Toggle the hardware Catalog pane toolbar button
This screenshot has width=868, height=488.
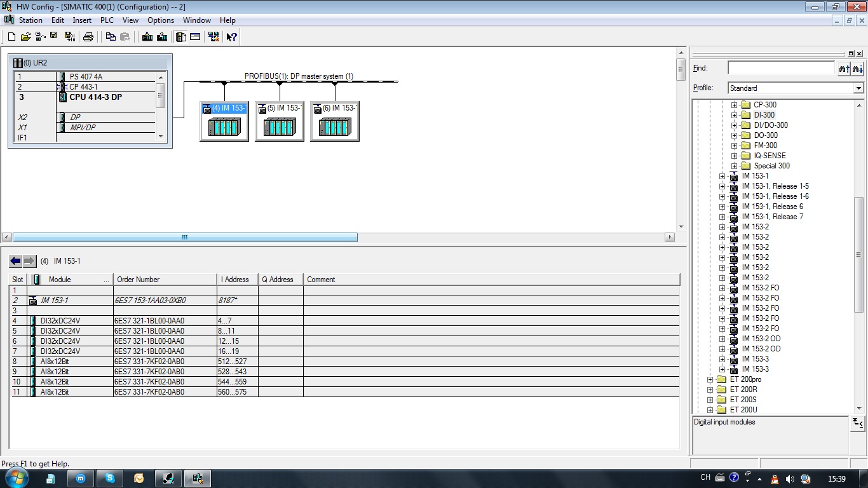click(x=181, y=37)
